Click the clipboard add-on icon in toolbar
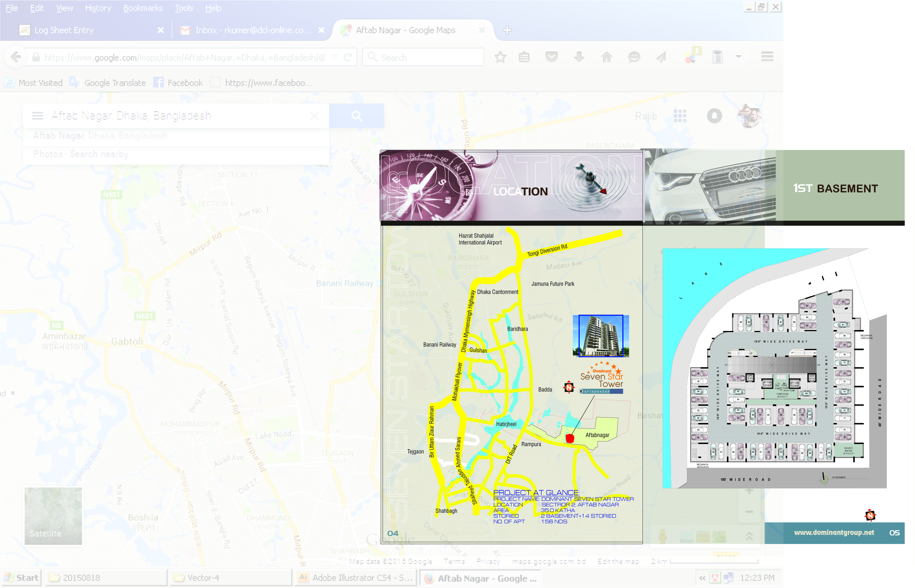This screenshot has width=915, height=588. click(717, 57)
